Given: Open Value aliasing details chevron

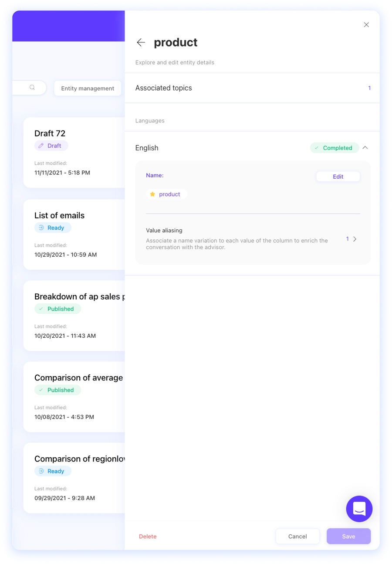Looking at the screenshot, I should click(x=355, y=239).
